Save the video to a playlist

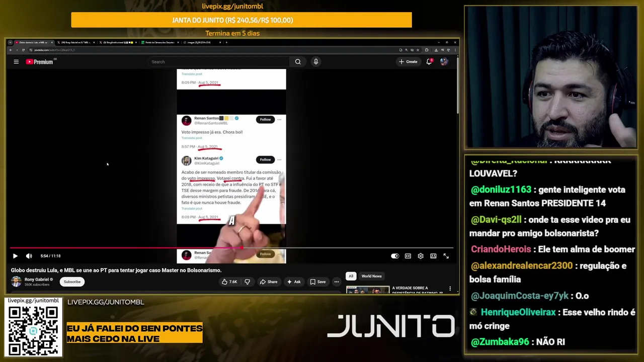tap(317, 282)
